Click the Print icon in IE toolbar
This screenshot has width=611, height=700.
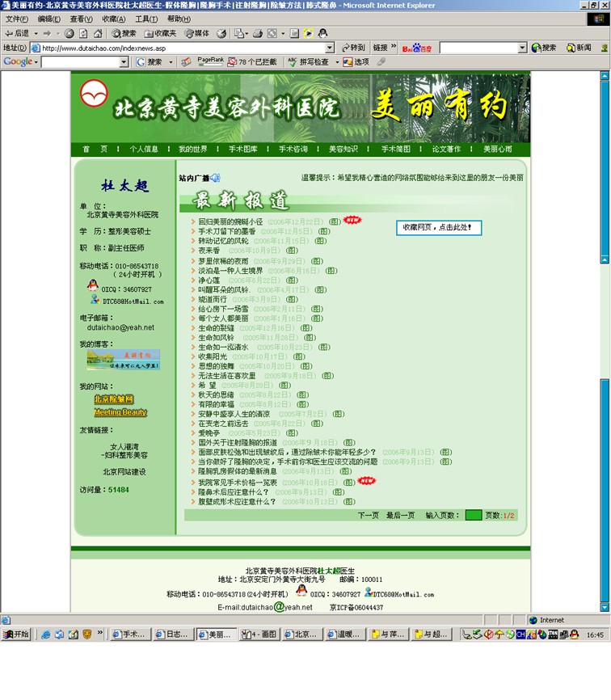pos(257,33)
